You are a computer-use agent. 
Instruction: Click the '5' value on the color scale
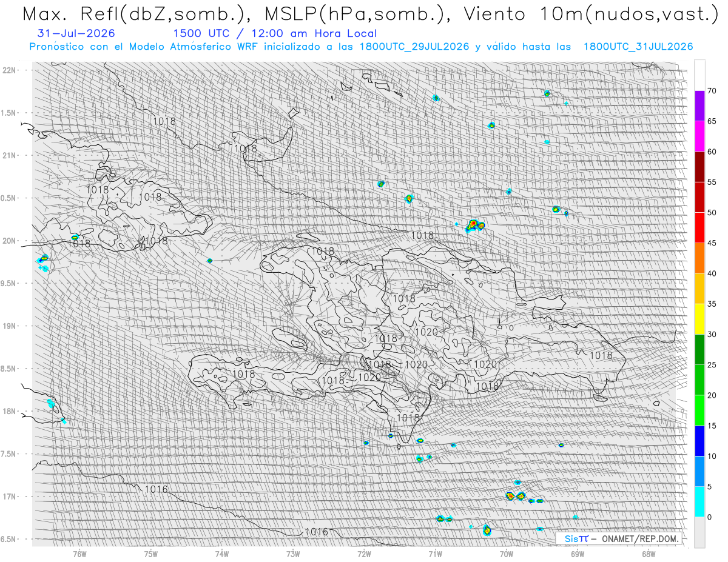click(x=710, y=486)
